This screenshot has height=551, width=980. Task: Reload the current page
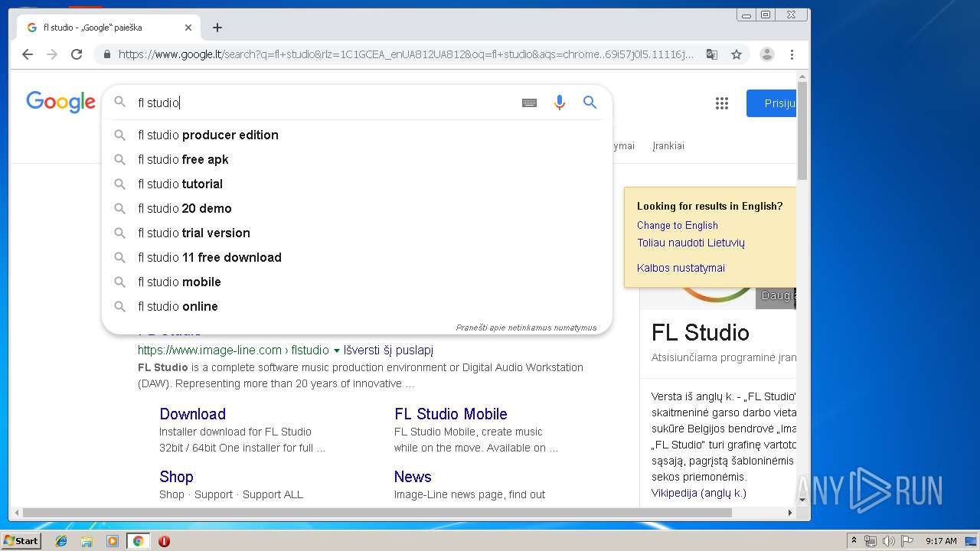[x=77, y=54]
